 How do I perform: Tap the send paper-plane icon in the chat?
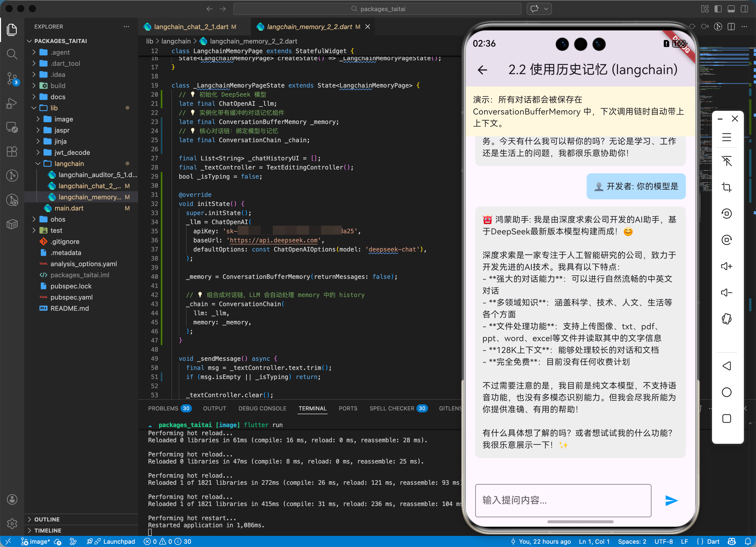pyautogui.click(x=671, y=500)
